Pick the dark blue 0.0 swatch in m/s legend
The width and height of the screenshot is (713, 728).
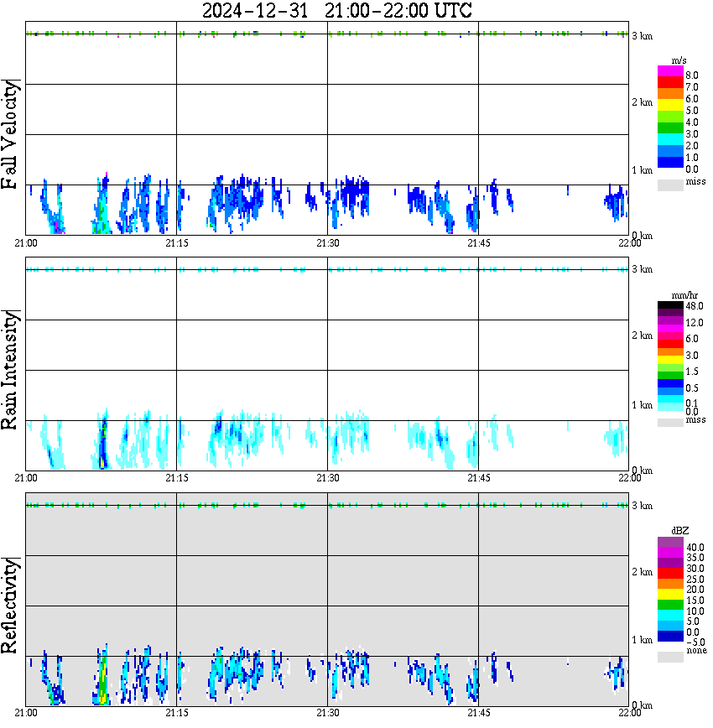tap(670, 162)
